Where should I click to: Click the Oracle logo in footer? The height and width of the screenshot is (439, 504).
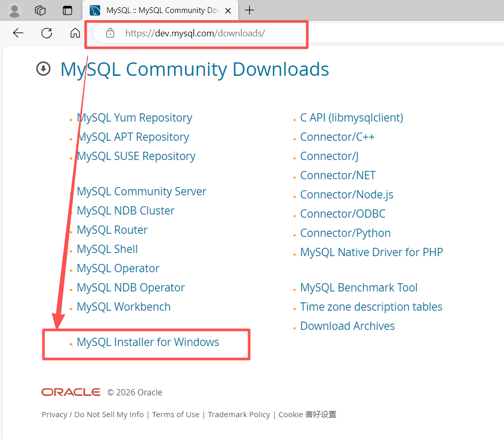click(x=71, y=392)
